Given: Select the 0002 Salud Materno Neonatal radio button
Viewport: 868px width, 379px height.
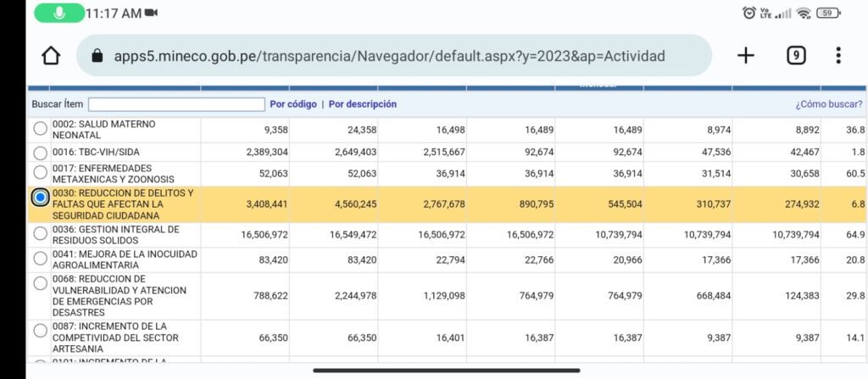Looking at the screenshot, I should [40, 129].
